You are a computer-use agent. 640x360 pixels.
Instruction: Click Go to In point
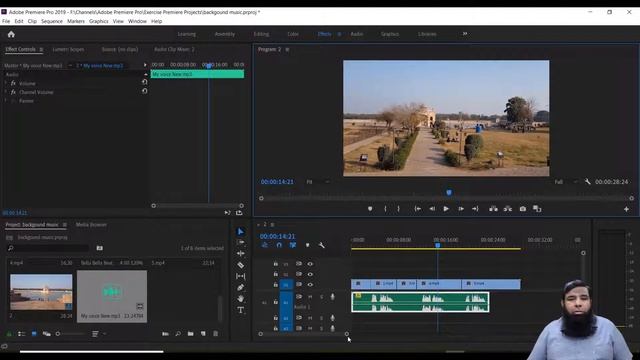coord(418,209)
